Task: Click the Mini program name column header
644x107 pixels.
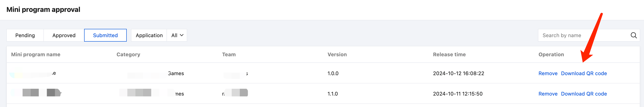Action: click(36, 54)
